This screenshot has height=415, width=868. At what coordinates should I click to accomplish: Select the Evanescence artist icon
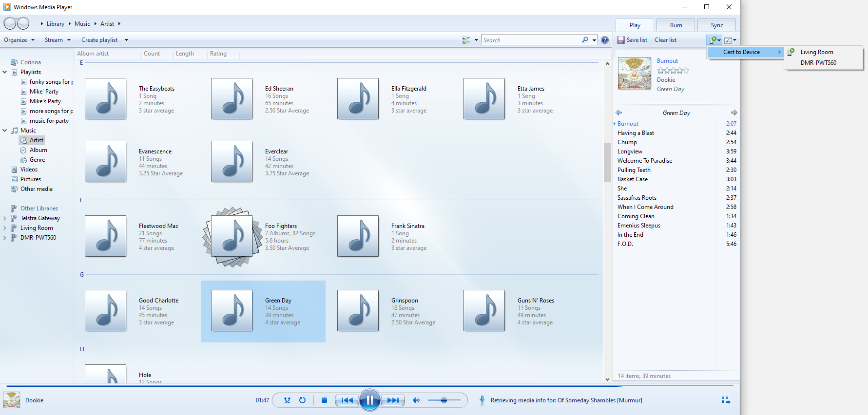tap(105, 161)
